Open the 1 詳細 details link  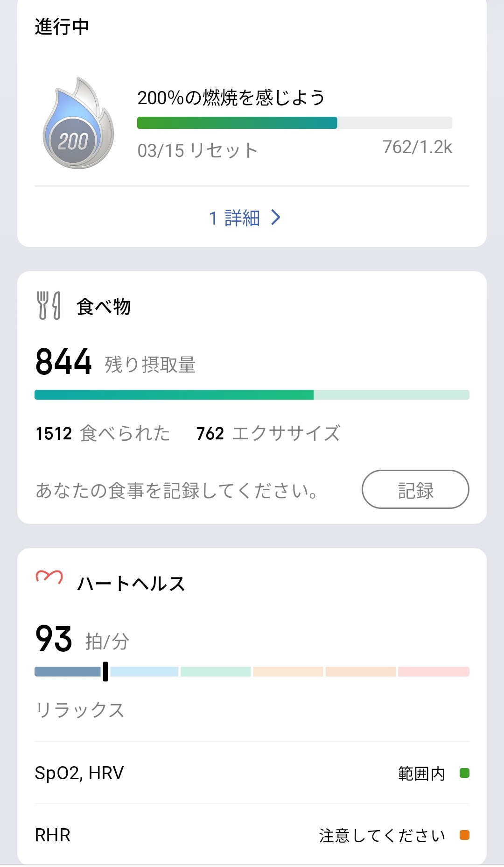pos(234,218)
